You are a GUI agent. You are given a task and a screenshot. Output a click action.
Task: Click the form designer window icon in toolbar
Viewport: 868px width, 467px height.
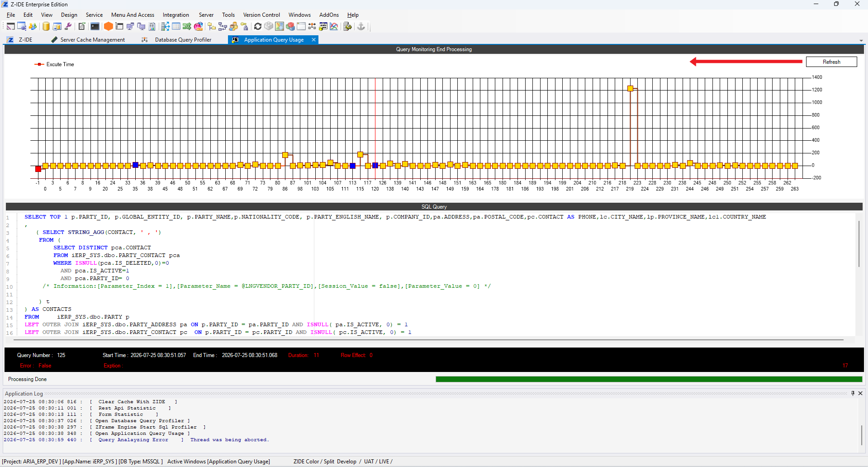tap(10, 26)
